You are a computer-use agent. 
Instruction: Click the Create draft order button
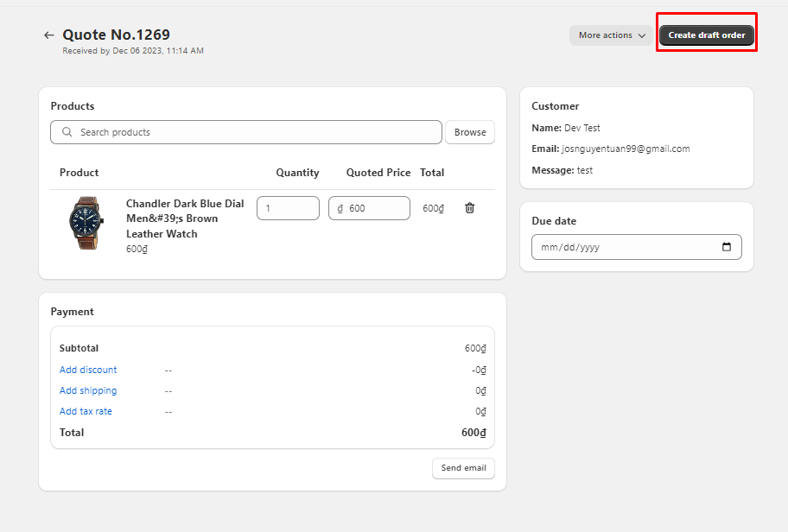click(x=706, y=35)
